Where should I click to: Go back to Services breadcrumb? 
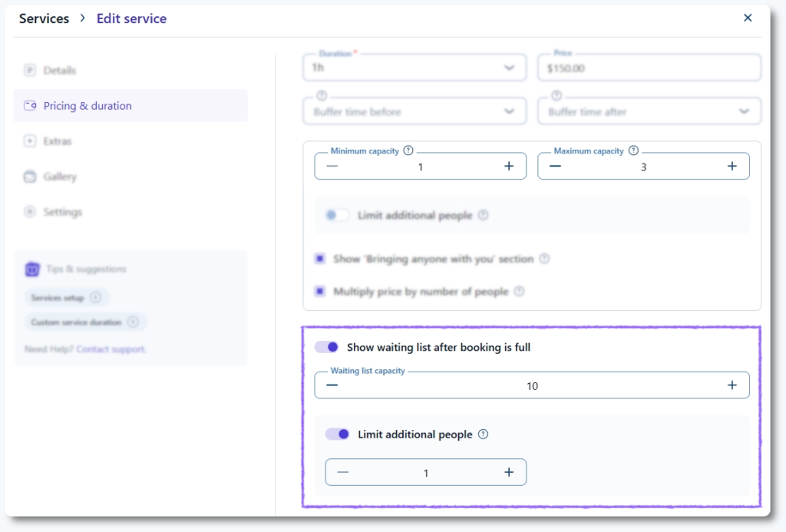(x=44, y=18)
